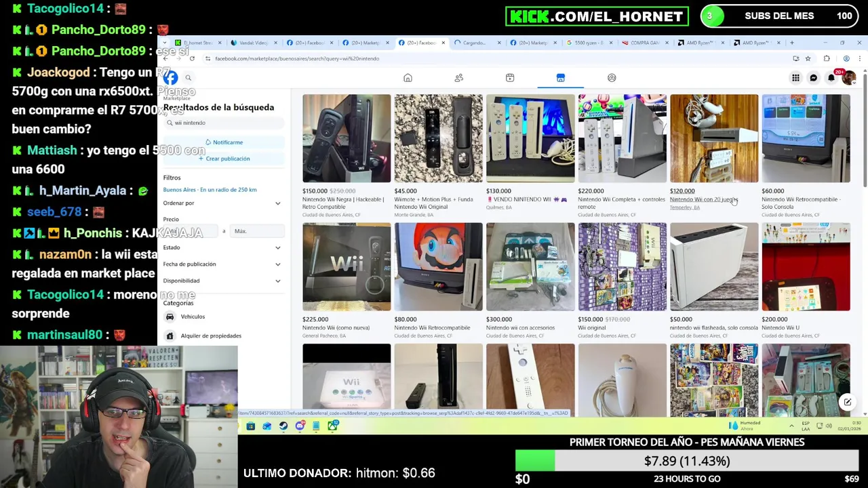Open the $120.000 Wii con 20 juegos thumbnail
Viewport: 868px width, 488px height.
(x=714, y=138)
